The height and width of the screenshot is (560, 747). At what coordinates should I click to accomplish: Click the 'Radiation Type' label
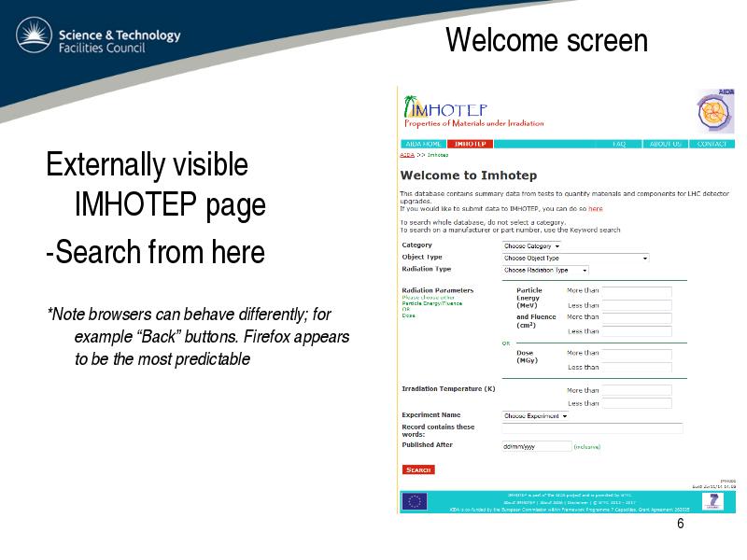427,269
